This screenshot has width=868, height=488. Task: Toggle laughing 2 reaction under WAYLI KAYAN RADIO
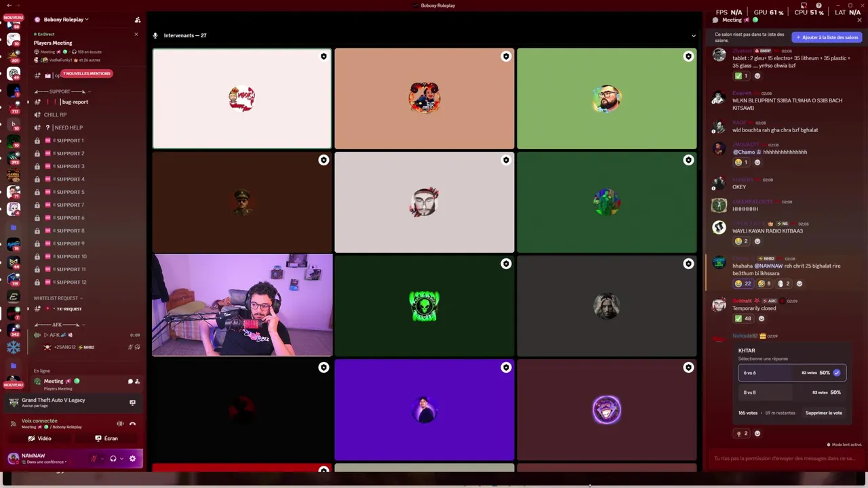coord(741,241)
